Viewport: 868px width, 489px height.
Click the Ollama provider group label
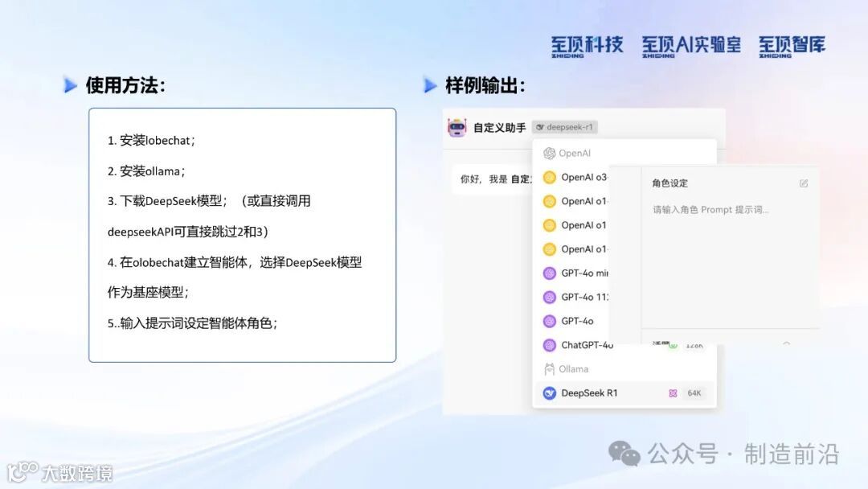[574, 369]
